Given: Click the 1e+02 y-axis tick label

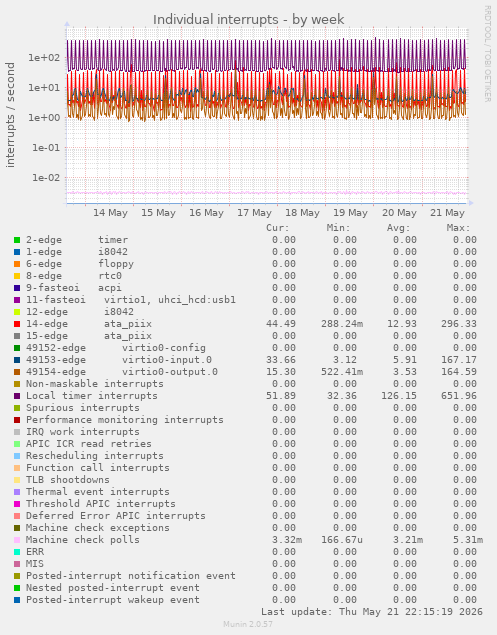Looking at the screenshot, I should click(x=44, y=58).
